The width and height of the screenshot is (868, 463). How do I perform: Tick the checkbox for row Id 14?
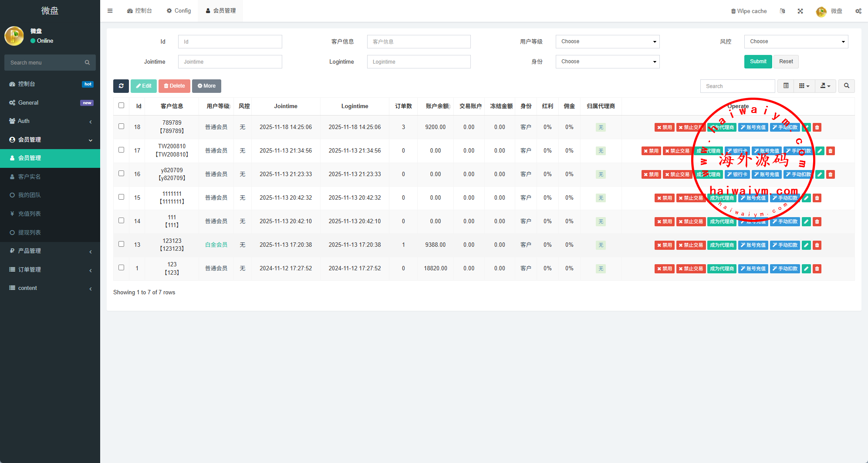click(121, 221)
